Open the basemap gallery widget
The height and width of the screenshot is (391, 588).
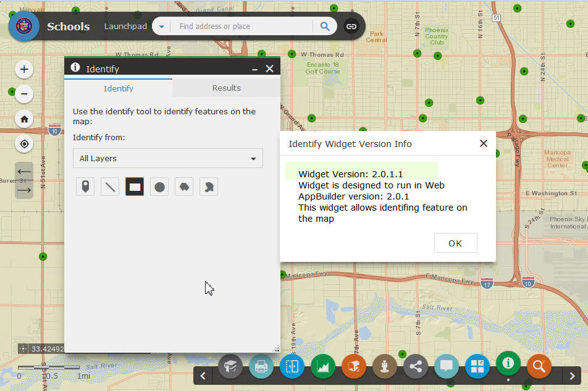click(477, 366)
